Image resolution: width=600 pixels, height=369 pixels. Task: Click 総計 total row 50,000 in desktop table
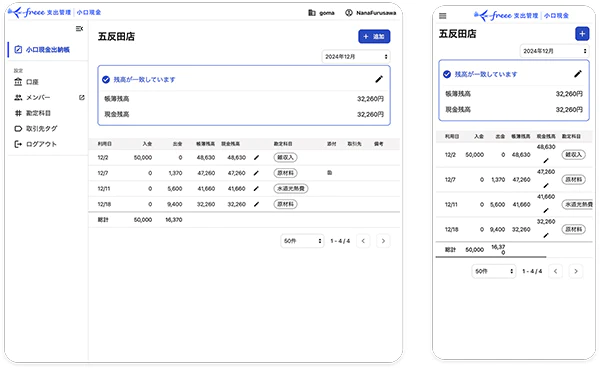tap(143, 220)
